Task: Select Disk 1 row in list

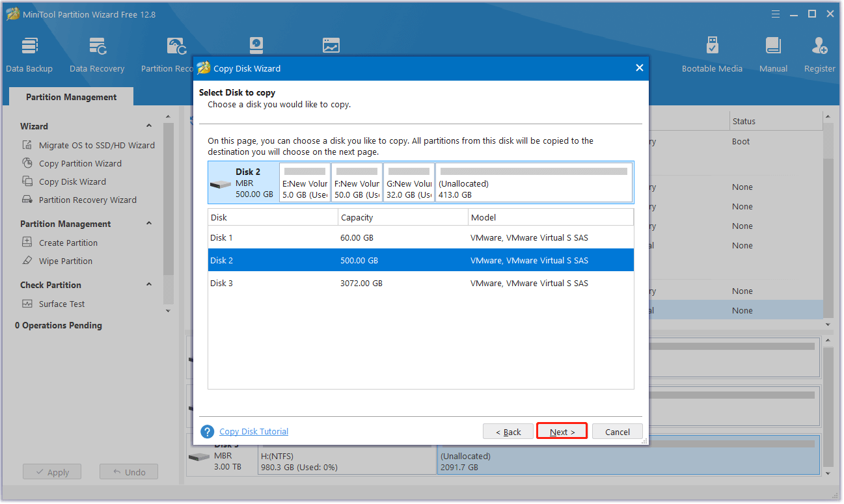Action: click(x=421, y=237)
